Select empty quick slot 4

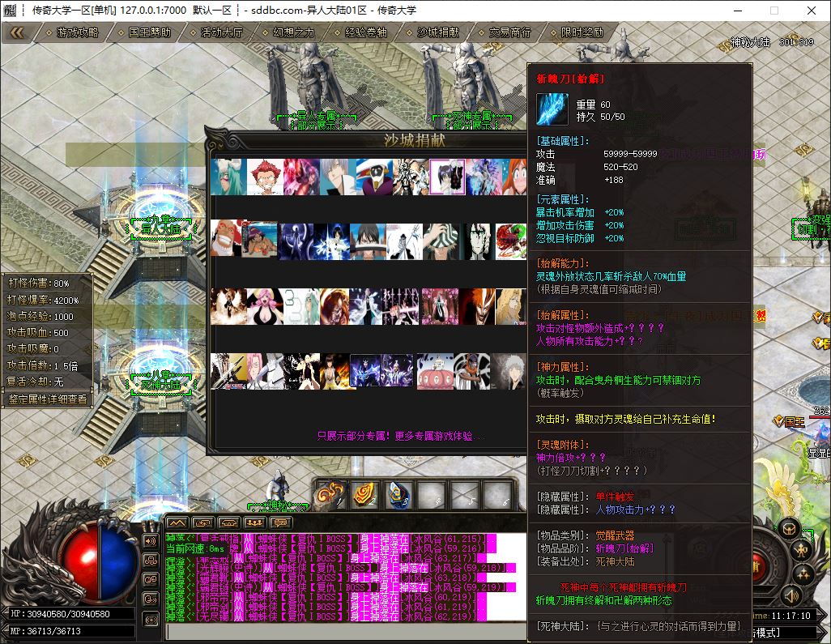[432, 496]
